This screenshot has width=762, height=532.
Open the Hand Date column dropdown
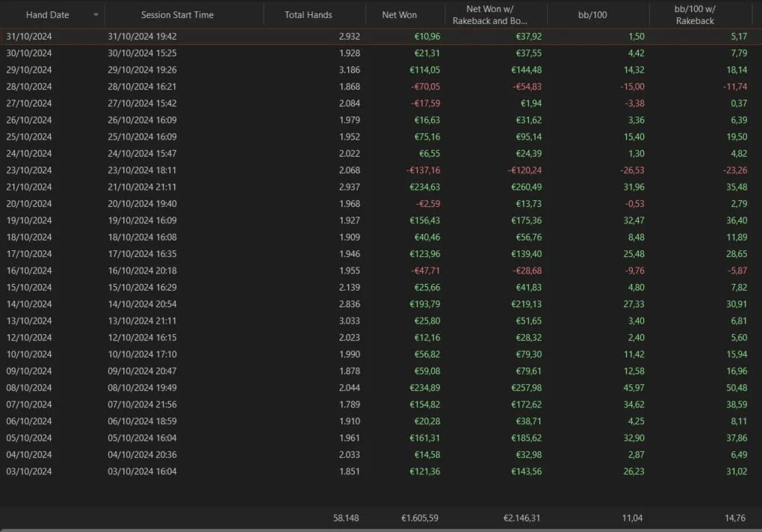point(96,14)
